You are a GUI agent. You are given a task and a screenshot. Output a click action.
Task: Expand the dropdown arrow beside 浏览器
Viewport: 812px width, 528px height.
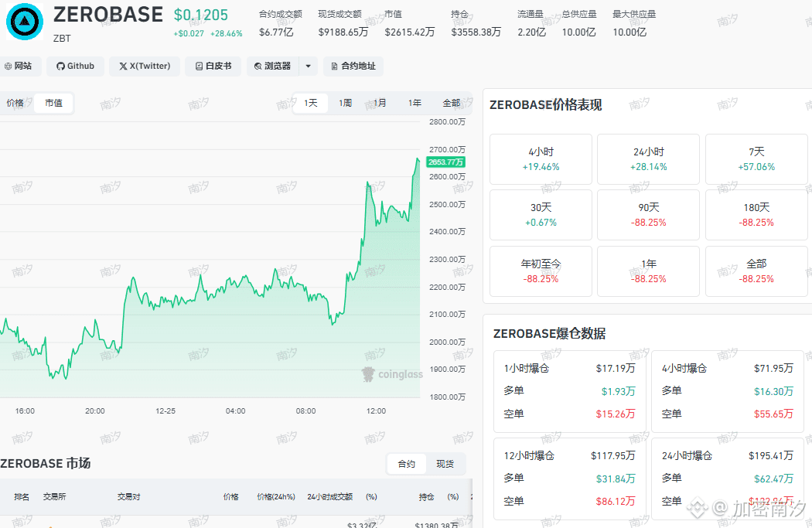[x=308, y=66]
